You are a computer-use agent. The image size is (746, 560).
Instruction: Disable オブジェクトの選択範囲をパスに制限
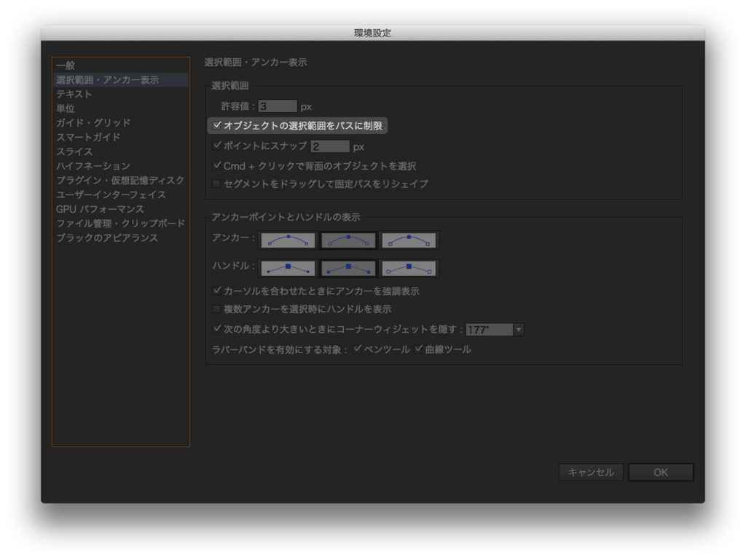pyautogui.click(x=216, y=126)
